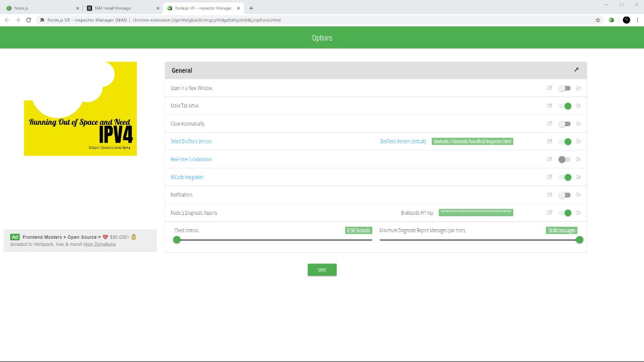Close the Node.js tab

click(77, 8)
